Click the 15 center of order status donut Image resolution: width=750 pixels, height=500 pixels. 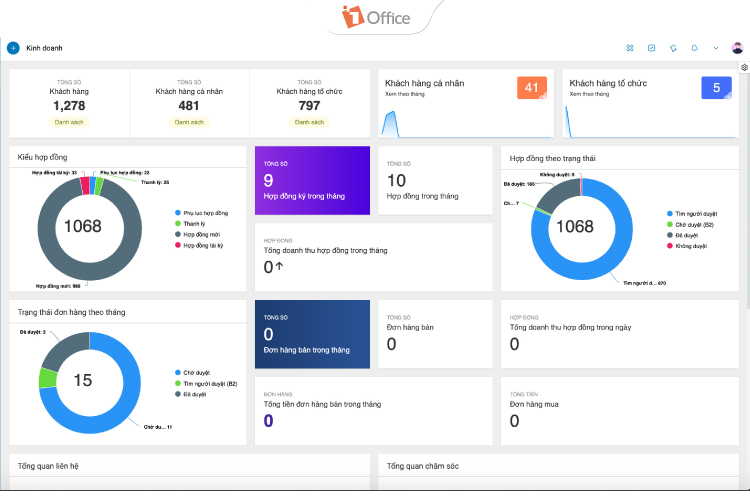pos(83,380)
